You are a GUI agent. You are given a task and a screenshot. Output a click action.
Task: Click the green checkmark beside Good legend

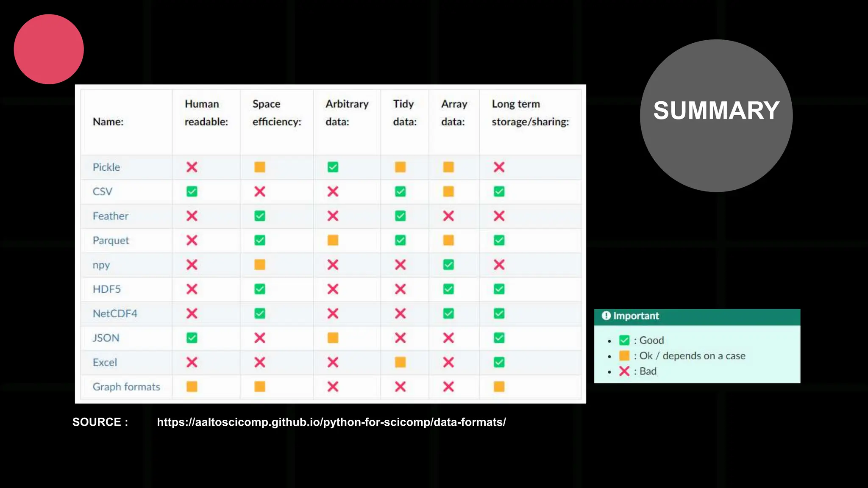pos(624,340)
